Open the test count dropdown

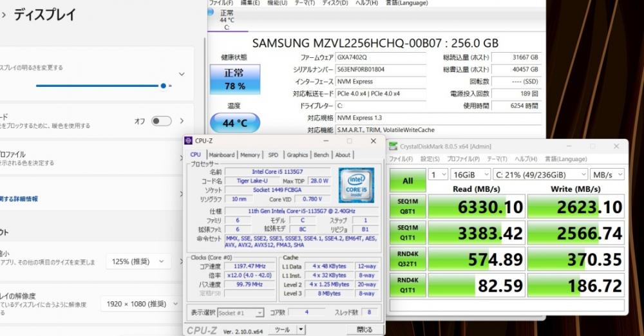click(438, 174)
